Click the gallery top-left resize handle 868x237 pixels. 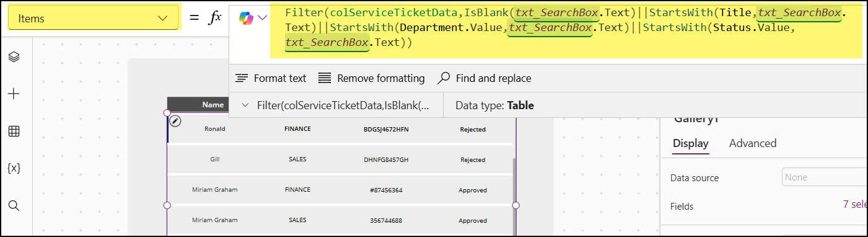[x=167, y=113]
